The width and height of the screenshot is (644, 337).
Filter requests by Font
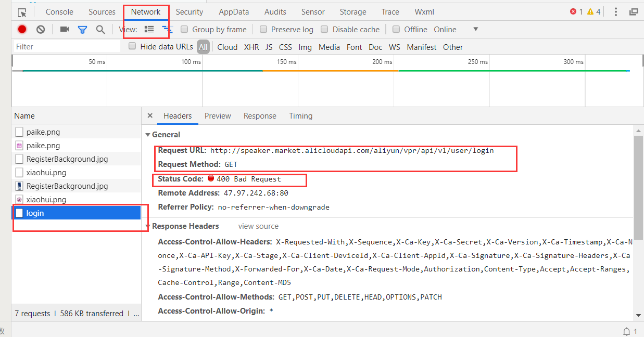pyautogui.click(x=354, y=47)
